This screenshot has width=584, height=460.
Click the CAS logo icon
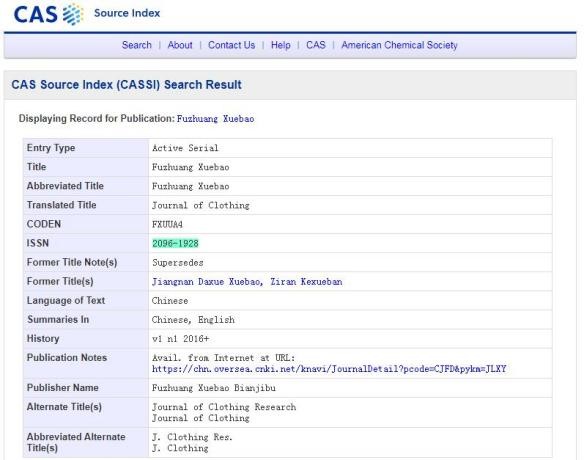tap(48, 14)
